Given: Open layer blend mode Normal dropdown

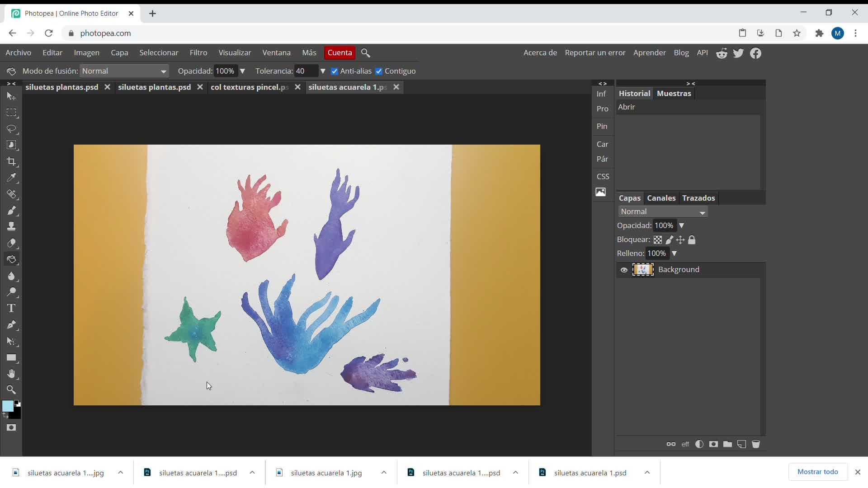Looking at the screenshot, I should point(662,211).
